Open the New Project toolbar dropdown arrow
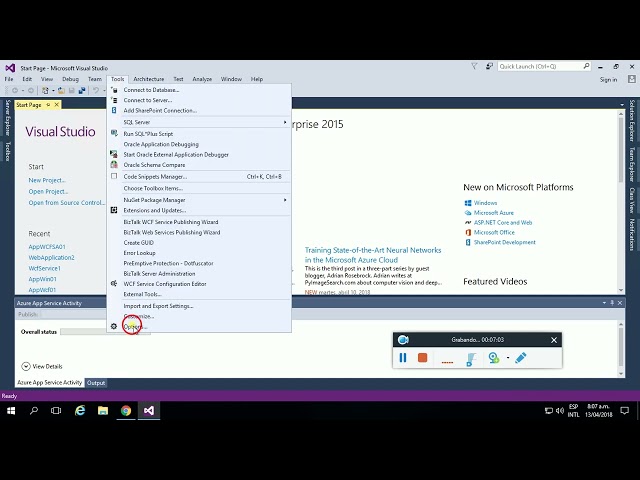 point(53,91)
